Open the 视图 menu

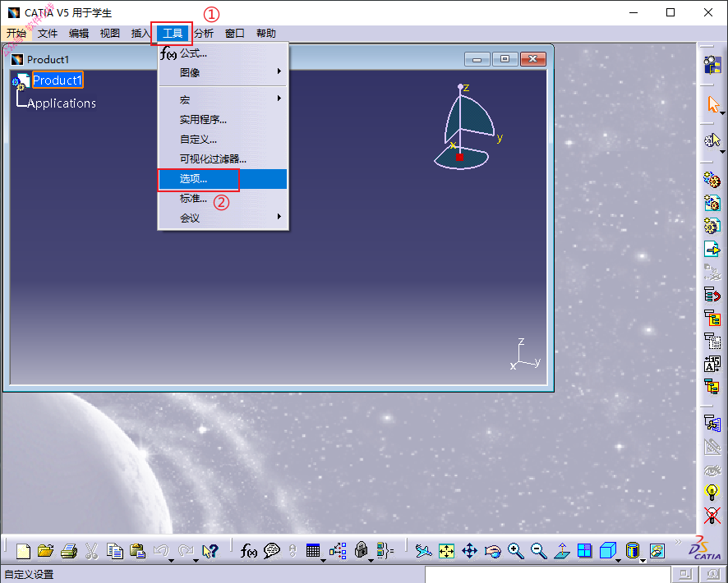tap(109, 33)
